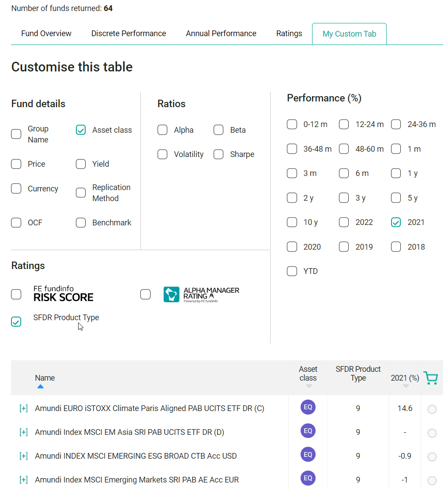Expand Amundi INDEX MSCI EMERGING ESG BROAD row
Screen dimensions: 448x490
pos(23,456)
